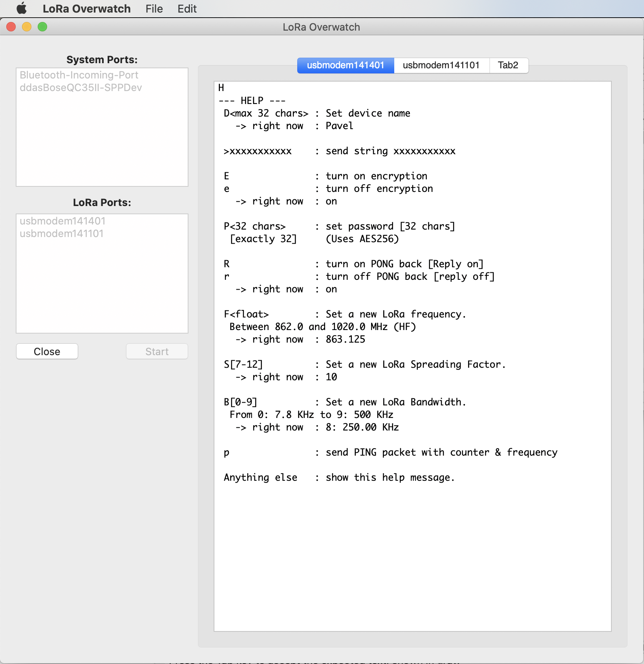Close the window with the red button
Viewport: 644px width, 664px height.
(x=11, y=27)
